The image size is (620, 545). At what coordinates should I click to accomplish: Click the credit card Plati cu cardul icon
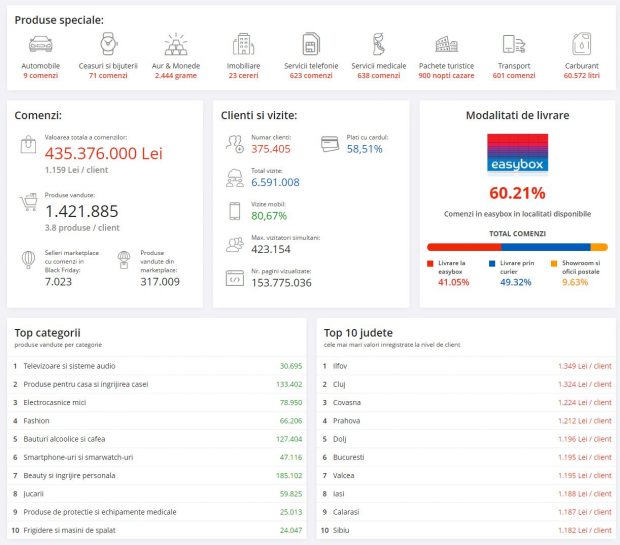click(x=330, y=144)
